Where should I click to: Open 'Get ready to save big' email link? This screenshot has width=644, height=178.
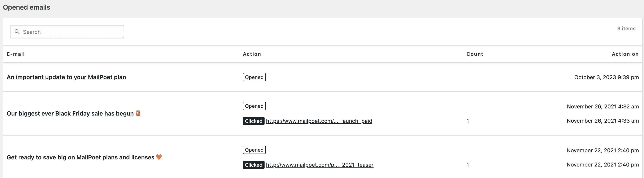click(80, 158)
